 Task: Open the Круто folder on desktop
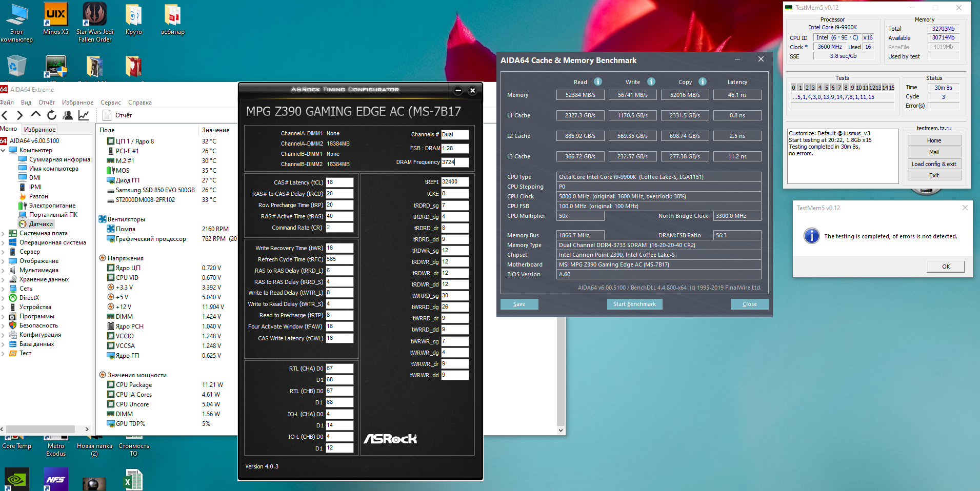pos(134,19)
